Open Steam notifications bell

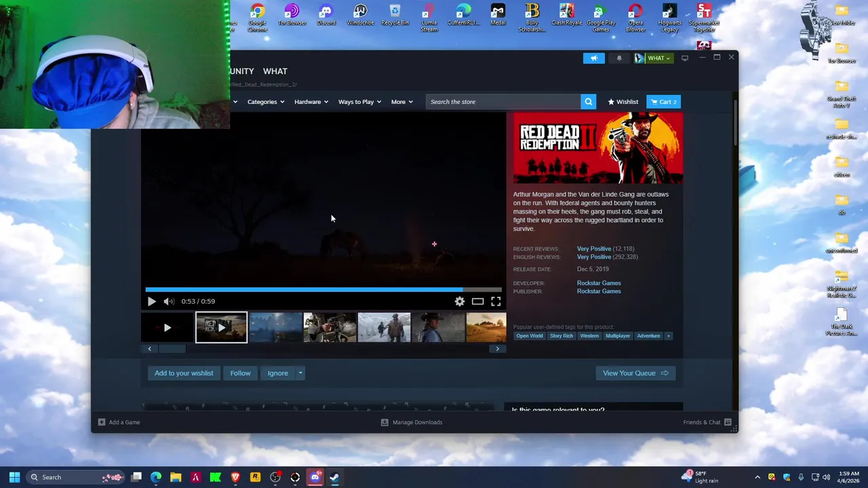click(x=618, y=58)
